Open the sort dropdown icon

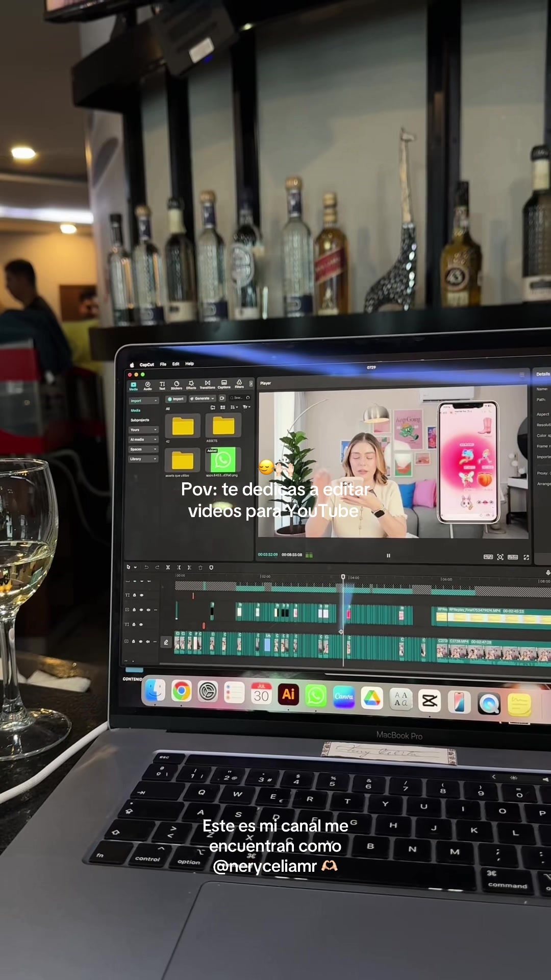[x=234, y=407]
